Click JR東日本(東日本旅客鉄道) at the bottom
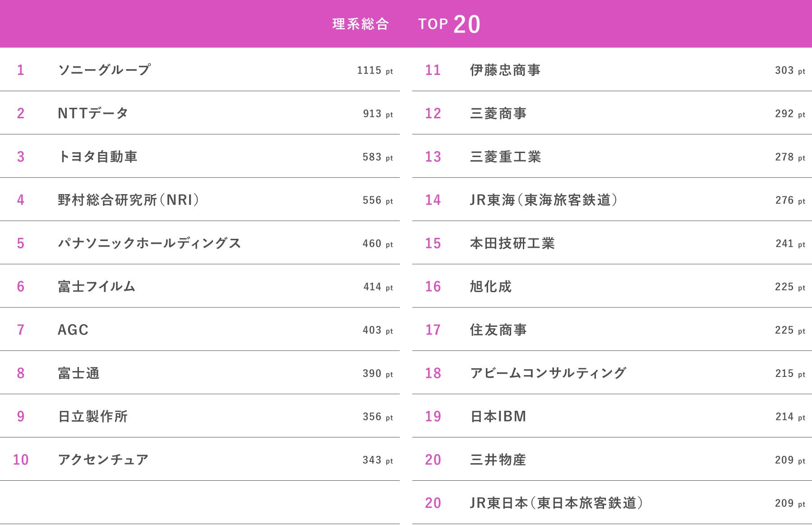Image resolution: width=812 pixels, height=525 pixels. point(556,503)
